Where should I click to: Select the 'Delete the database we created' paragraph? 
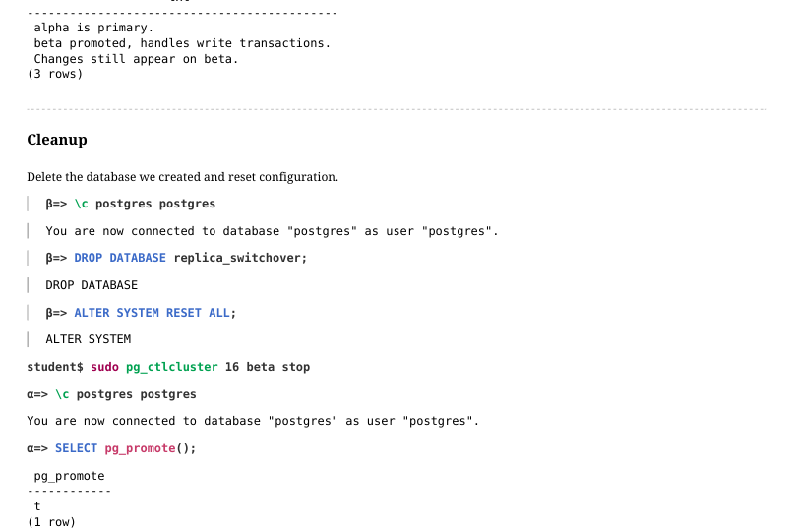coord(183,177)
